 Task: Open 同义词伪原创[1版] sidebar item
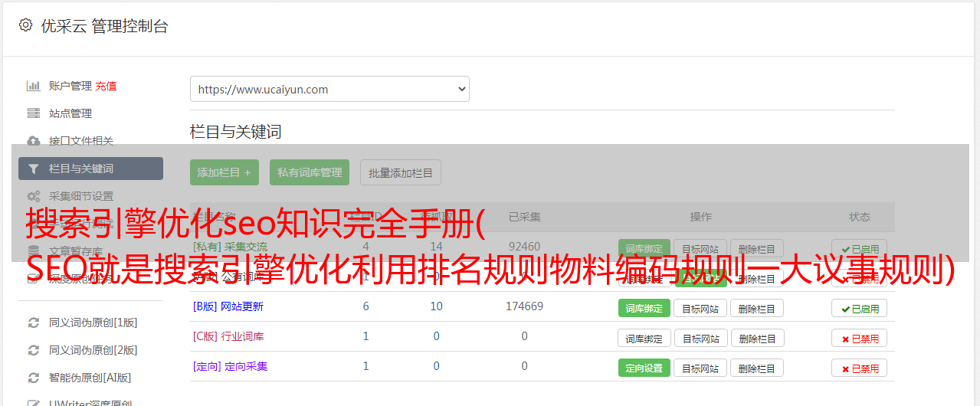(93, 323)
